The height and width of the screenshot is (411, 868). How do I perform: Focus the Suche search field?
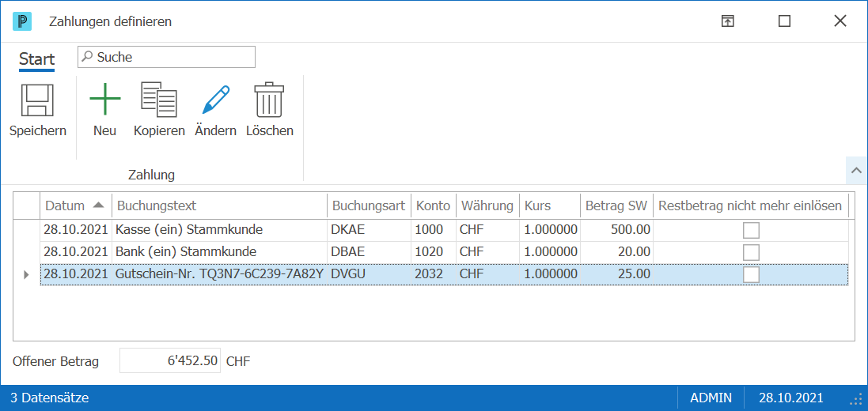pyautogui.click(x=167, y=56)
